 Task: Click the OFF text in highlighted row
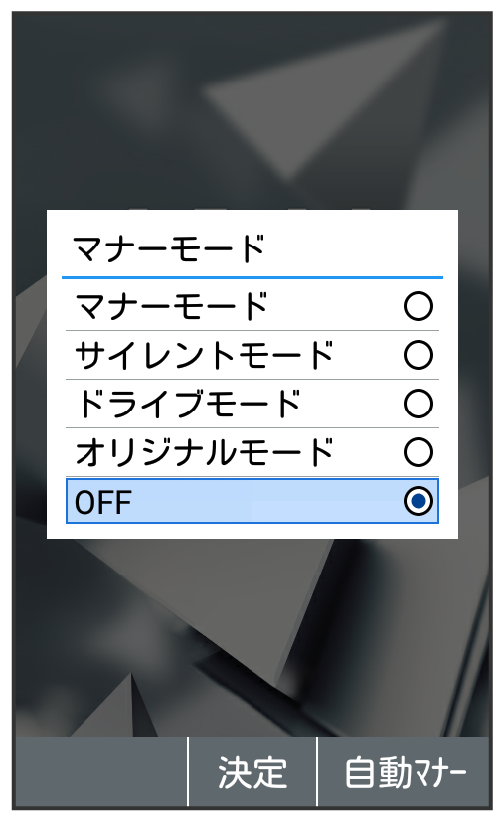(x=102, y=502)
